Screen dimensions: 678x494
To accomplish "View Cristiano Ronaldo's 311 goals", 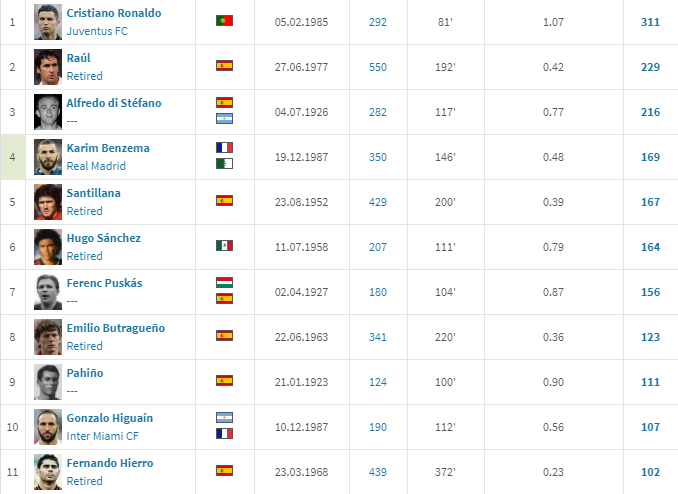I will pos(650,21).
